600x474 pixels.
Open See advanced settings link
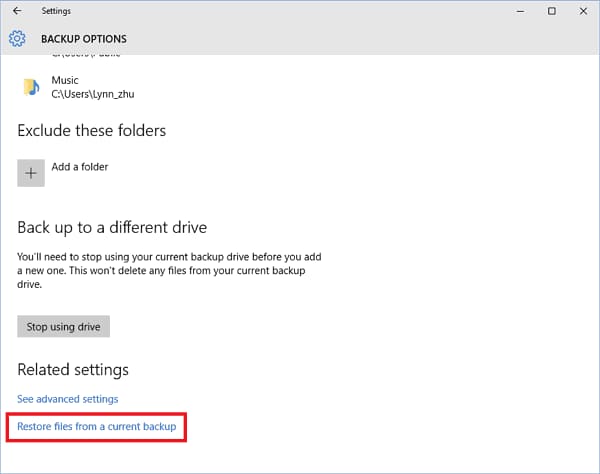tap(68, 399)
